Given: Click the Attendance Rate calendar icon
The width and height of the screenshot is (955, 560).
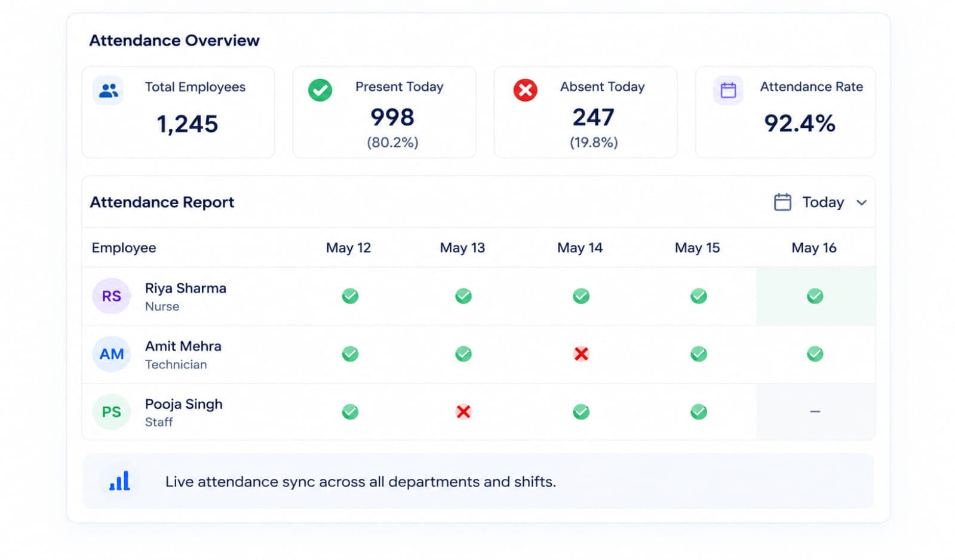Looking at the screenshot, I should (728, 91).
